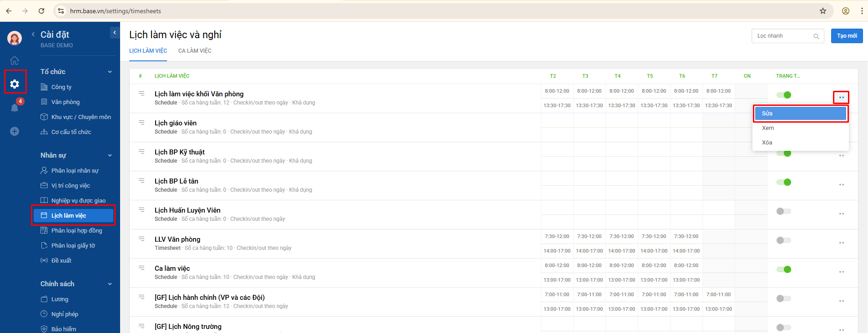This screenshot has width=868, height=333.
Task: Enable [GF] Lịch hành chính toggle
Action: (x=784, y=298)
